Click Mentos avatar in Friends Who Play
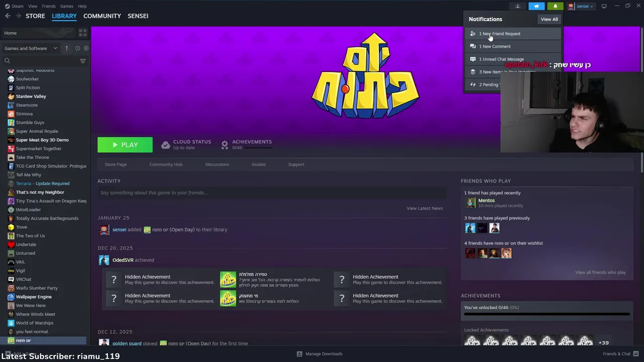The width and height of the screenshot is (644, 362). point(471,203)
